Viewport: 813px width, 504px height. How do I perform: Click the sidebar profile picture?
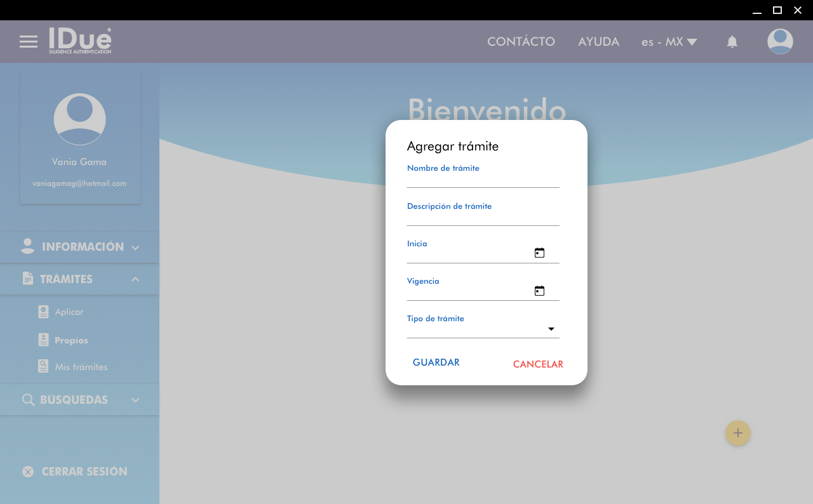(79, 119)
